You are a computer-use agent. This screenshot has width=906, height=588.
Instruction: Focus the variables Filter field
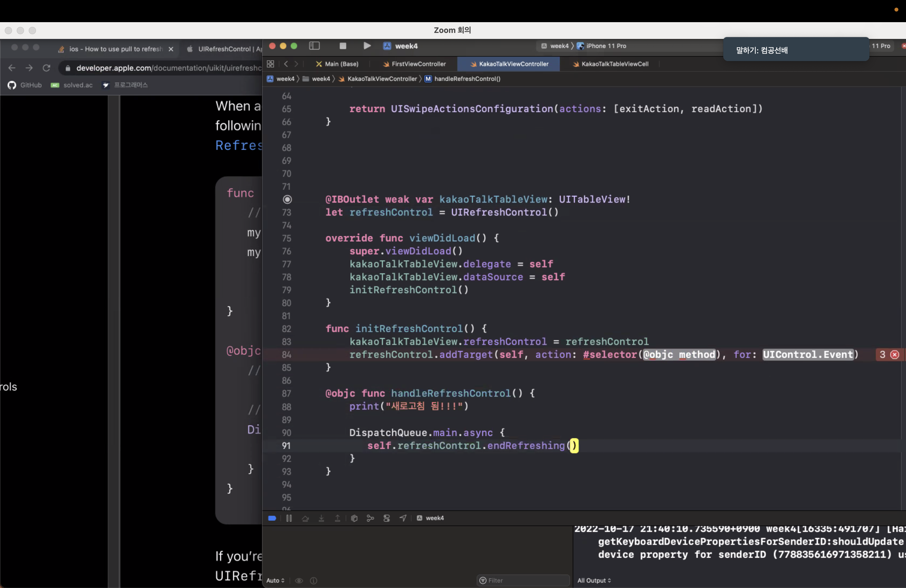coord(523,581)
